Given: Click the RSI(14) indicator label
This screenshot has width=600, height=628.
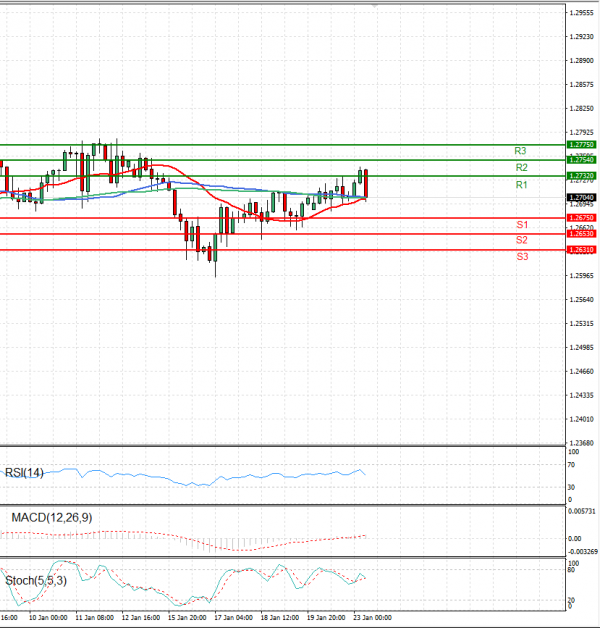Looking at the screenshot, I should pos(24,473).
